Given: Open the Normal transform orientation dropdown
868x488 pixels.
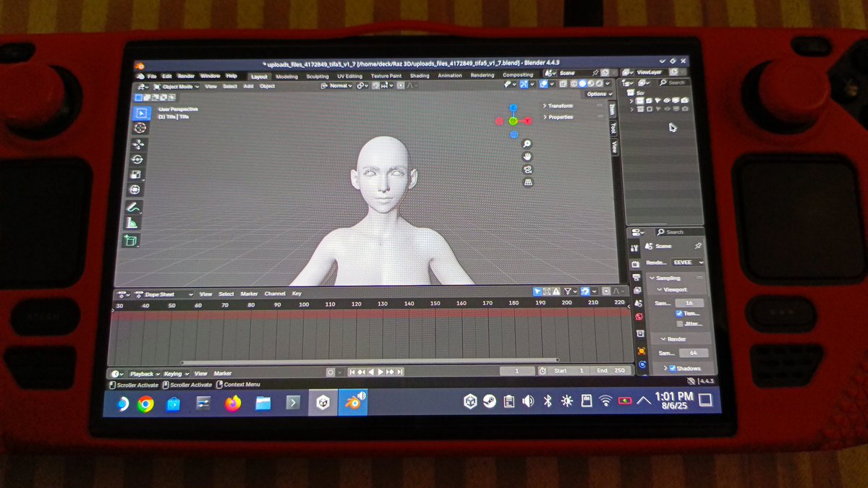Looking at the screenshot, I should coord(337,86).
